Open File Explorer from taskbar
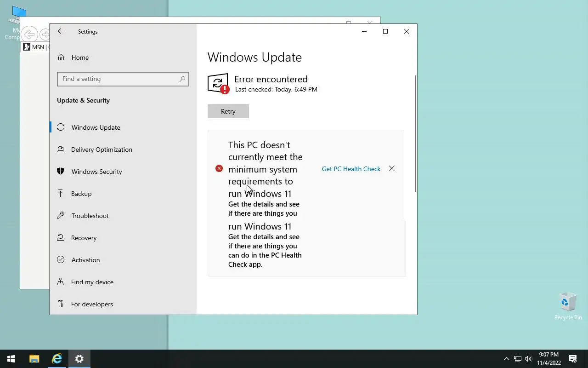 [x=34, y=359]
